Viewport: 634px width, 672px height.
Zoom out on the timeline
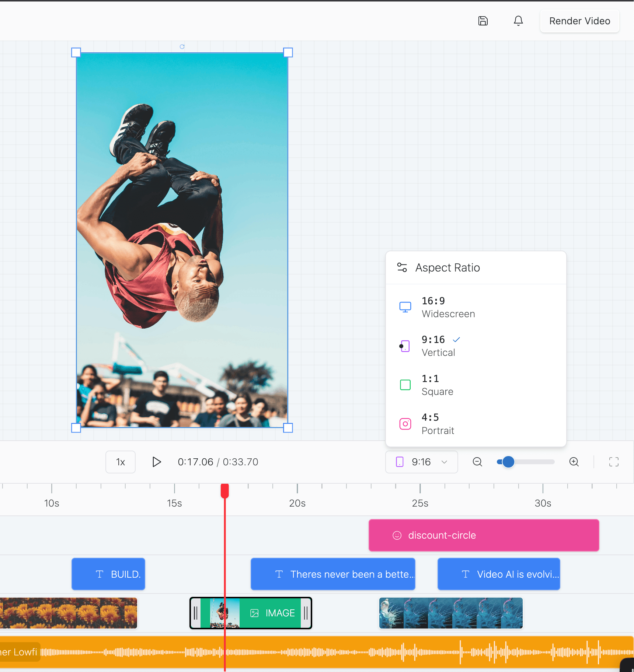point(477,462)
